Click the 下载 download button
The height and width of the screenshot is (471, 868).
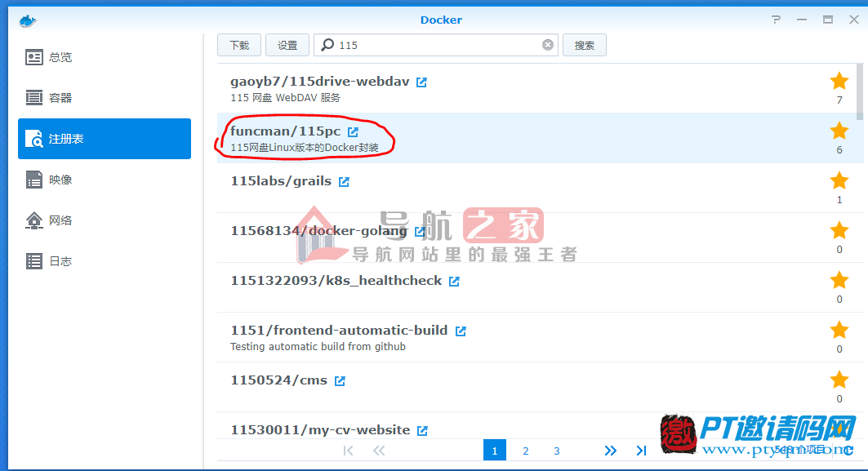(x=239, y=45)
